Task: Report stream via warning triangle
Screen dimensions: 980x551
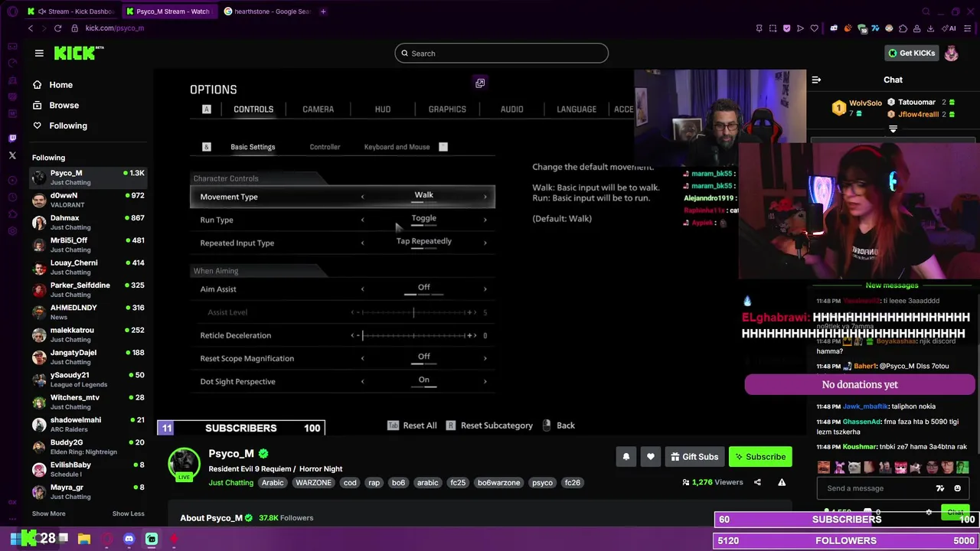Action: tap(782, 482)
